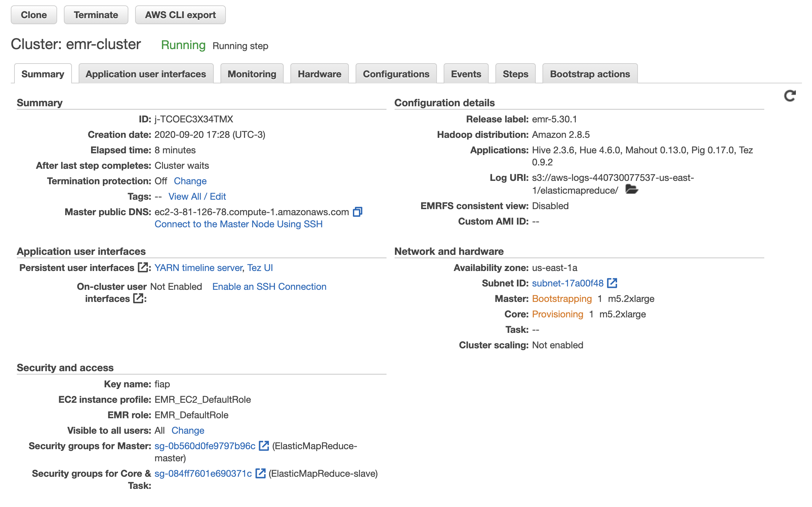812x507 pixels.
Task: Open external icon for Core & Task security group
Action: (x=260, y=473)
